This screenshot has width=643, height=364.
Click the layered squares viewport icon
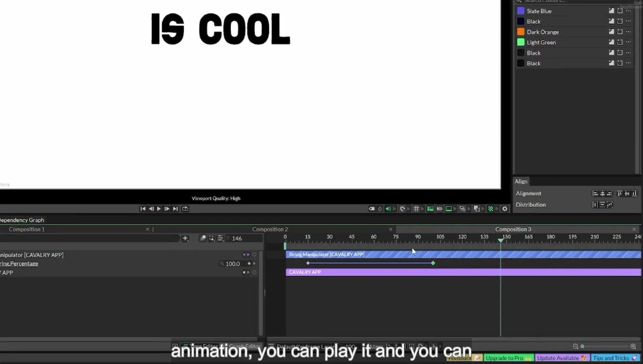tap(477, 209)
